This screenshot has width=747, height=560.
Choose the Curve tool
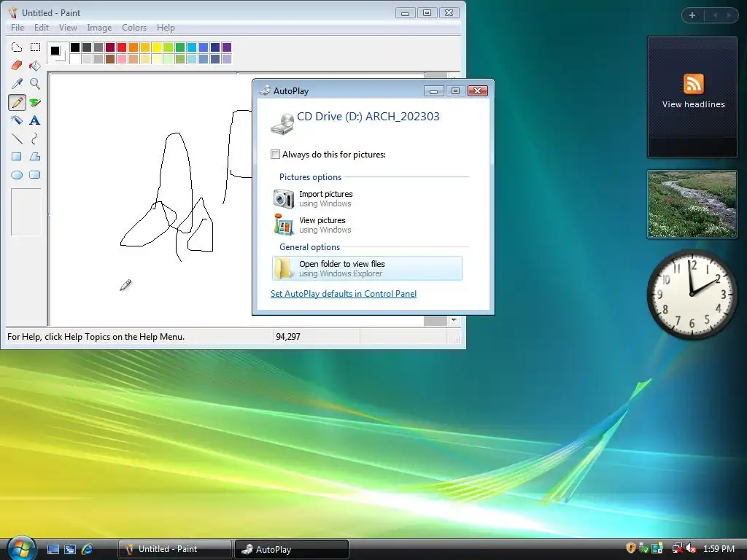35,139
